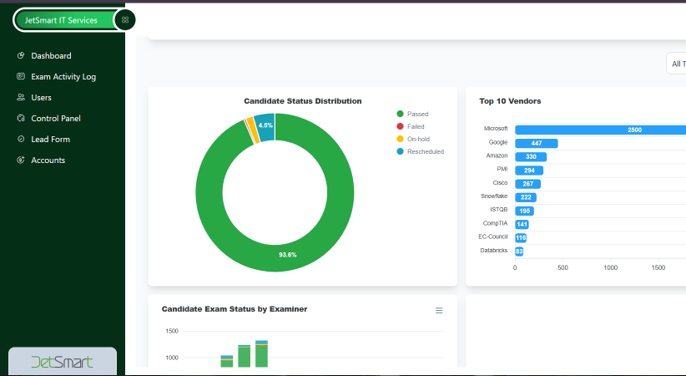686x376 pixels.
Task: Click the EC-Council bar showing 116
Action: (521, 238)
